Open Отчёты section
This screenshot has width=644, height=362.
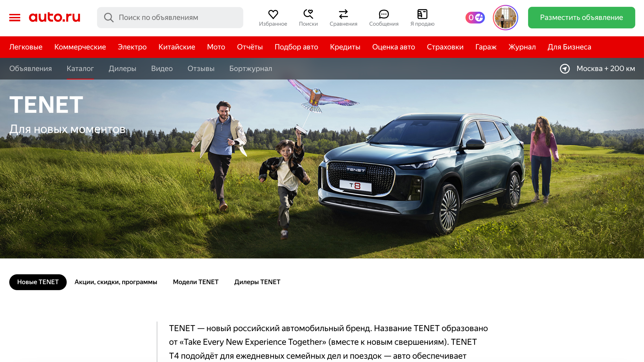coord(250,47)
